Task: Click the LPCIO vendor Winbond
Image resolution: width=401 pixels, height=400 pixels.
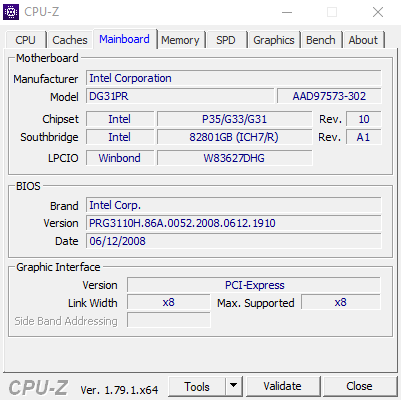Action: pyautogui.click(x=120, y=158)
